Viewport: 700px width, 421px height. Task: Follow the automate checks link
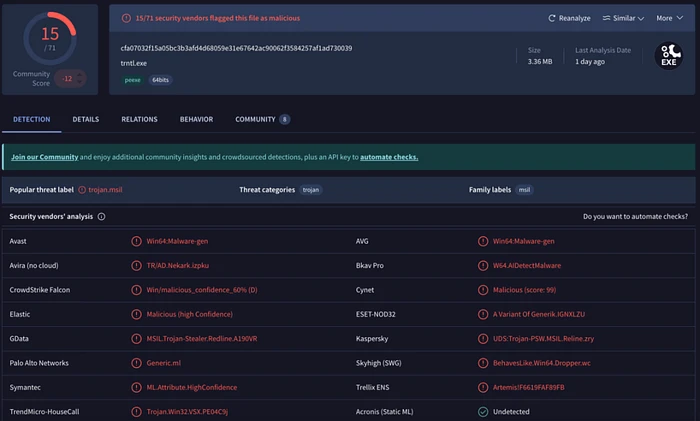[389, 157]
